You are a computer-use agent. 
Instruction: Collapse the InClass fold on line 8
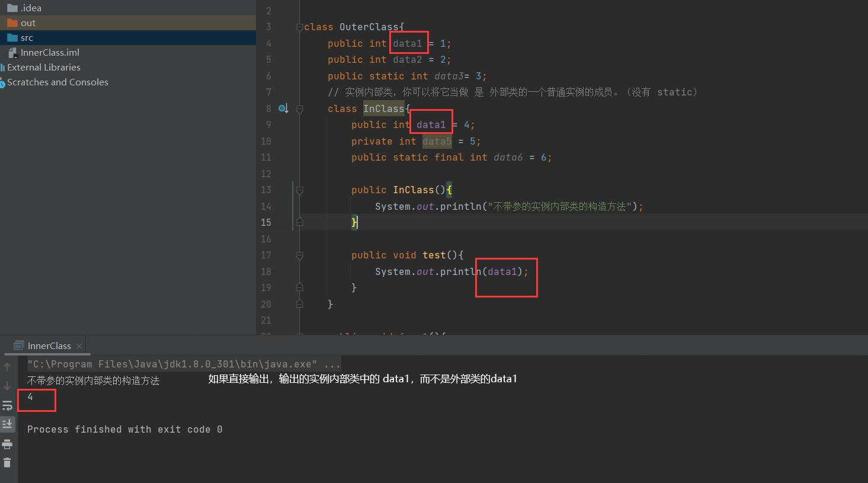[x=300, y=109]
